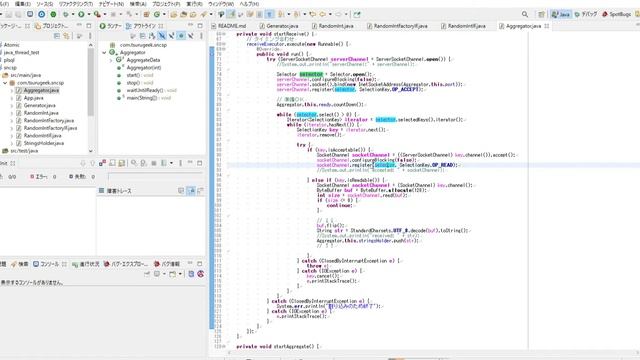Click the green Run button in toolbar
The height and width of the screenshot is (360, 640).
pos(81,14)
